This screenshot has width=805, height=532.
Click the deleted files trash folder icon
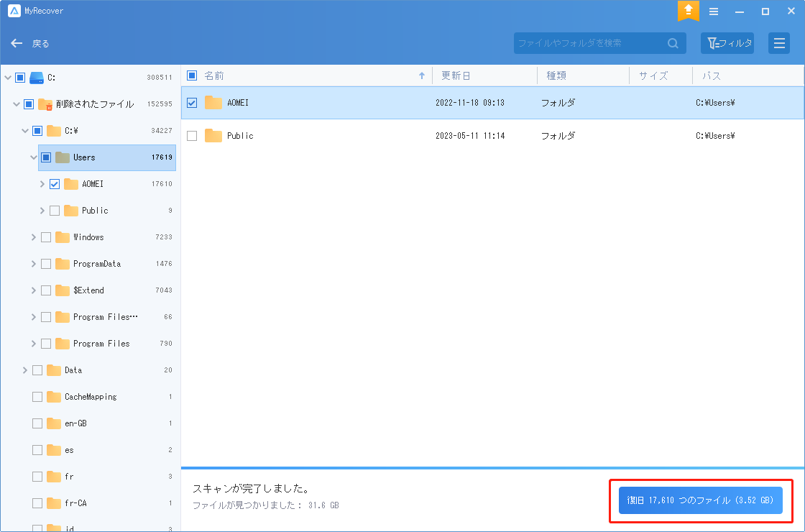(46, 104)
